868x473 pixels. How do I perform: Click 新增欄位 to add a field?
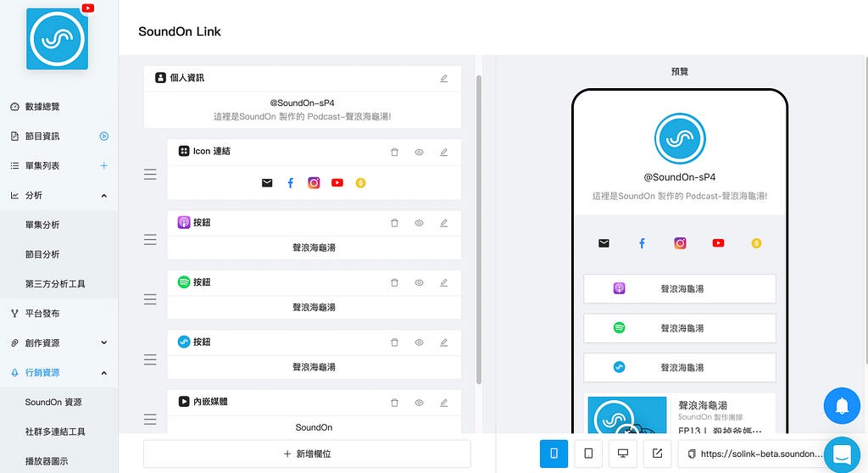click(307, 454)
